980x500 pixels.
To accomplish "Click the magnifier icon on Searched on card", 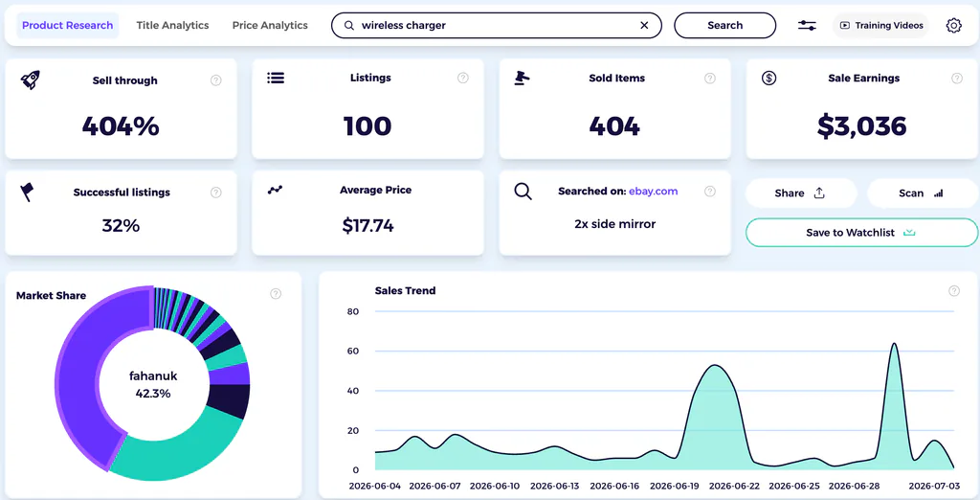I will [523, 192].
